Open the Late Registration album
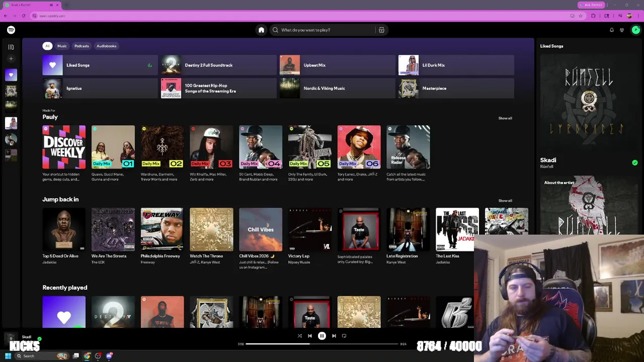Viewport: 644px width, 362px height. [408, 229]
